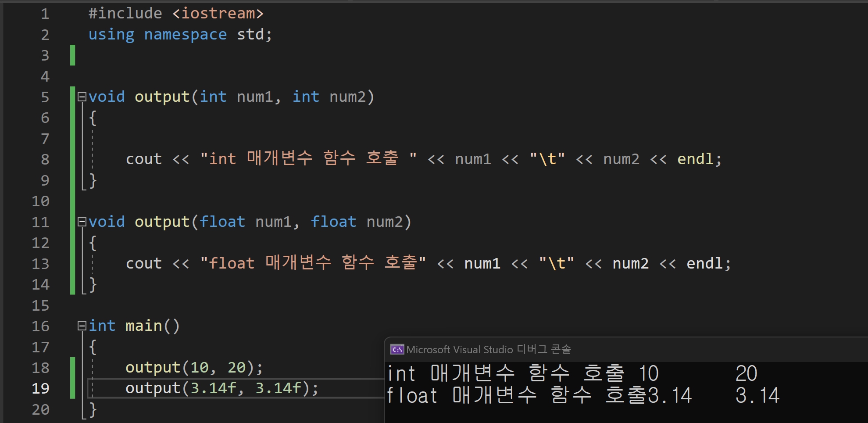Click the closing brace on line 20
Screen dimensions: 868x423
pos(93,409)
